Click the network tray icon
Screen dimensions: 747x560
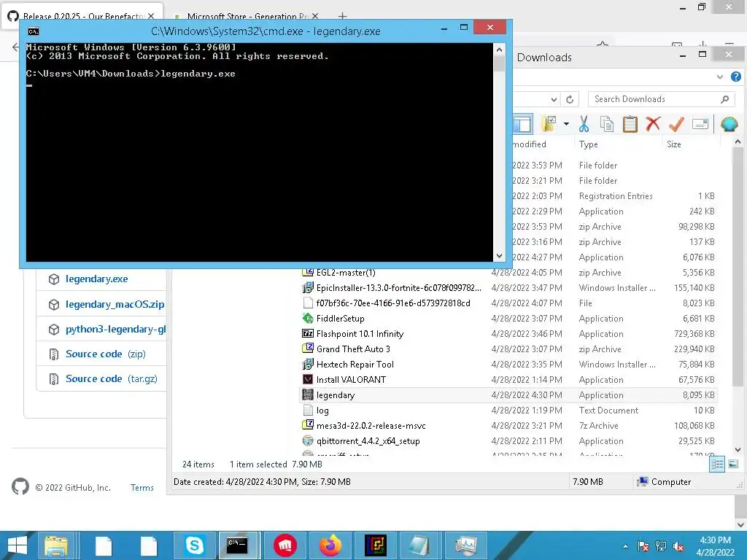coord(661,546)
